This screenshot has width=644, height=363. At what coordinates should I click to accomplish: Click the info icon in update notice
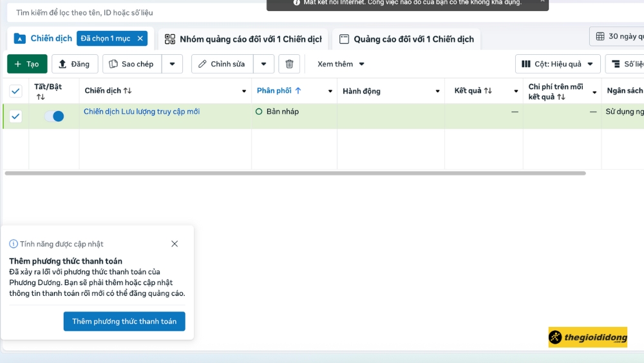(x=14, y=244)
